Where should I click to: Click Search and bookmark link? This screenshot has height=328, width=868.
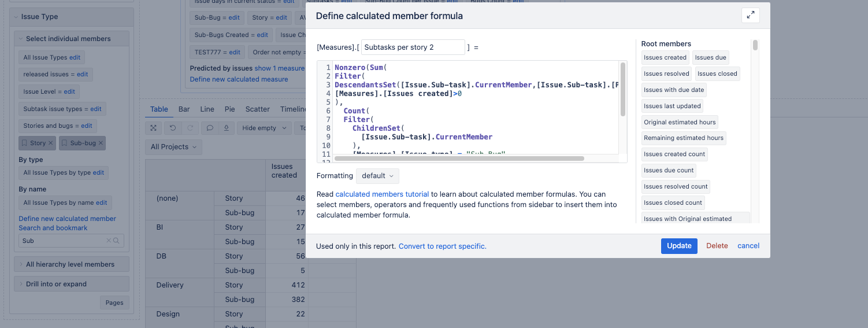[53, 228]
